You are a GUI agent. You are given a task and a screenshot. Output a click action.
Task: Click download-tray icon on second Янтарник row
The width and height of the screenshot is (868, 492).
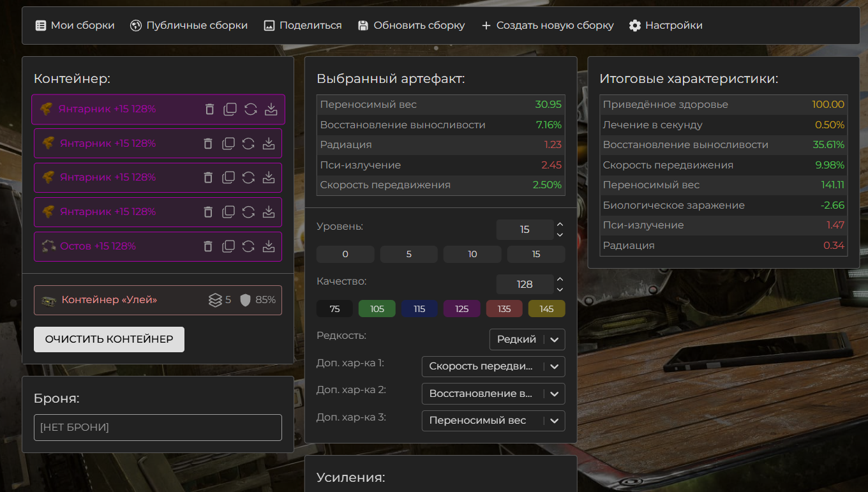tap(269, 144)
